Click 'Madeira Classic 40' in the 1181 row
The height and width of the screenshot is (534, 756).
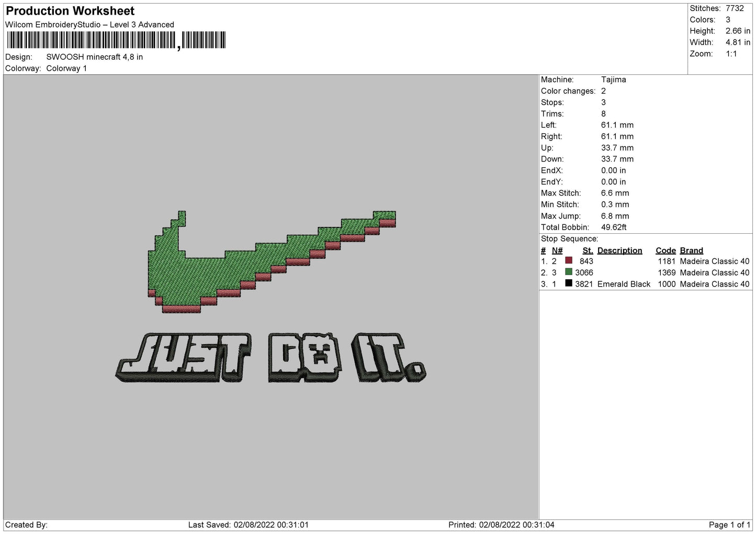715,261
